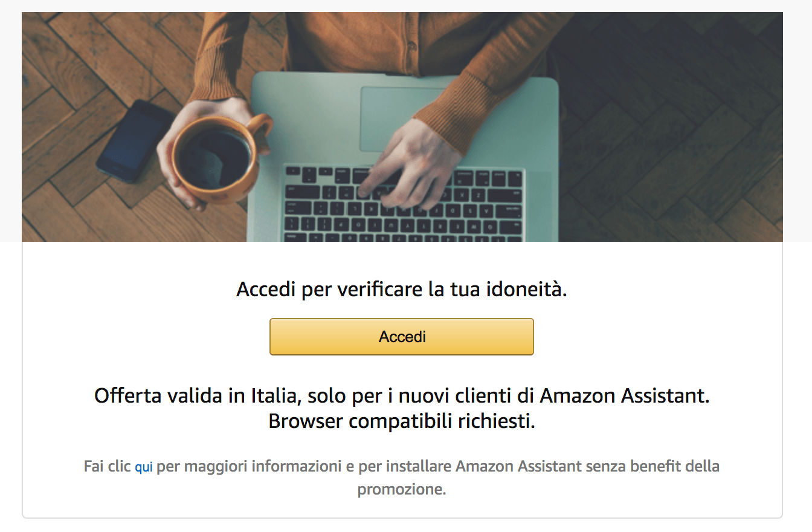Viewport: 812px width, 532px height.
Task: Click the word 'promozione.' in the footnote
Action: tap(402, 489)
